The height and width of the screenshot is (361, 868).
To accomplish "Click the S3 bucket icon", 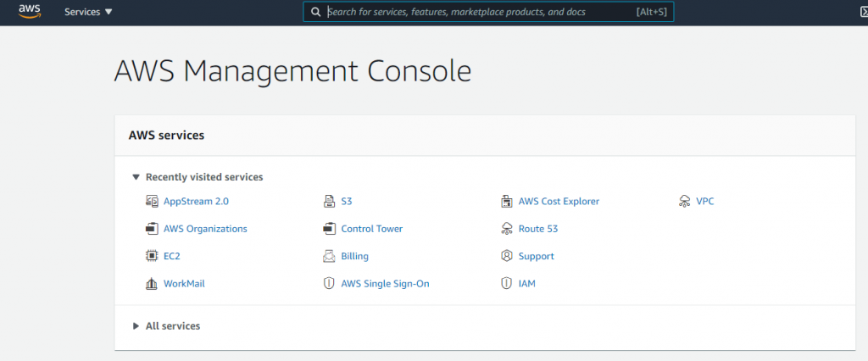I will click(x=330, y=202).
